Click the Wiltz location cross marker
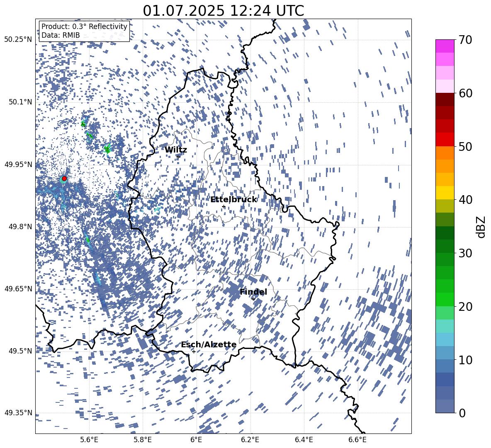 [x=178, y=157]
